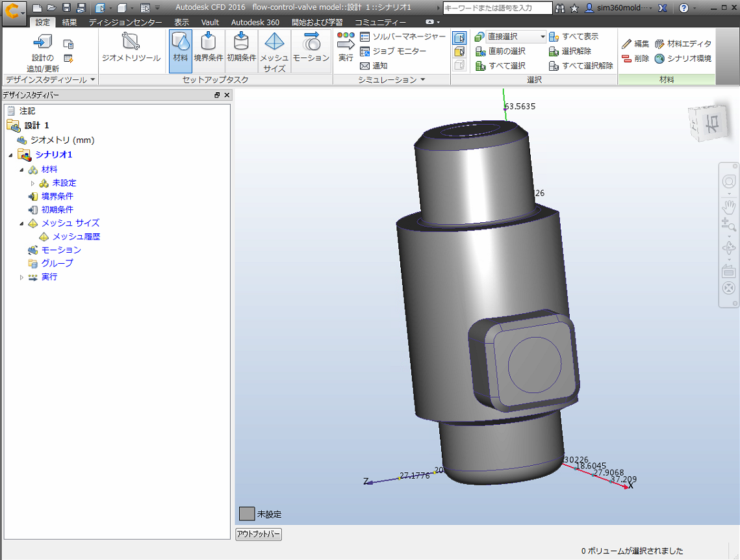The width and height of the screenshot is (740, 560).
Task: Click the Autodesk Exchange X icon
Action: [x=663, y=8]
